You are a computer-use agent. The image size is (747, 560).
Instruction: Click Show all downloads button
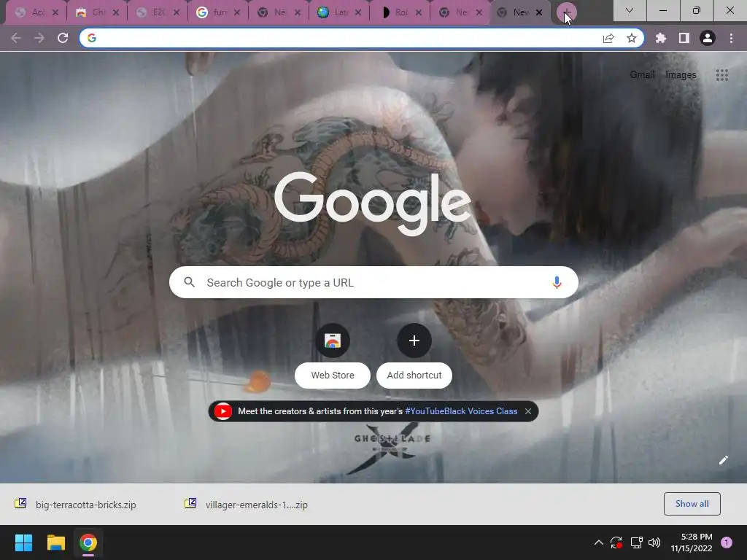[692, 504]
